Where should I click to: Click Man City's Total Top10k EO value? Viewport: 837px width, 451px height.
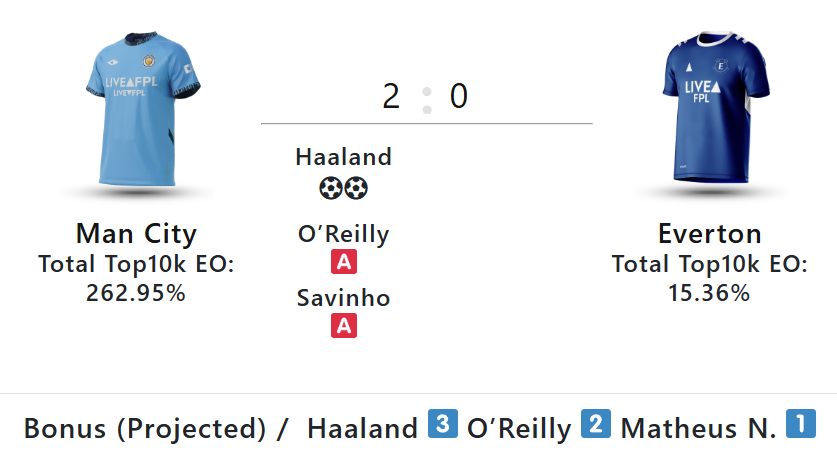[136, 293]
